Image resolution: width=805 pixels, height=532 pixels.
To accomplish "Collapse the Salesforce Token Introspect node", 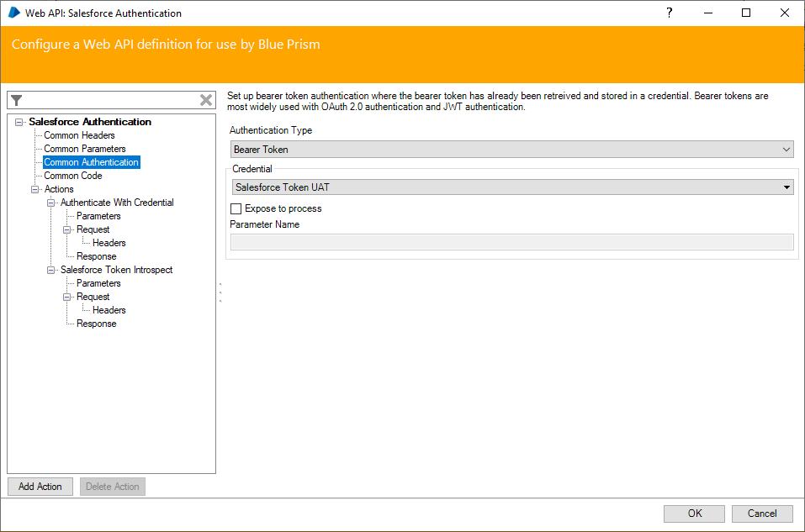I will click(x=51, y=270).
